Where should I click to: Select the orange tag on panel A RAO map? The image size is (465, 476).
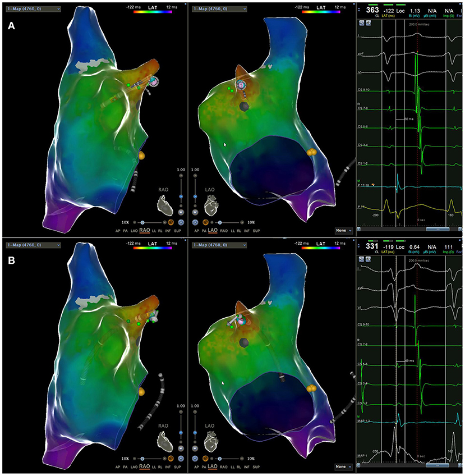141,155
